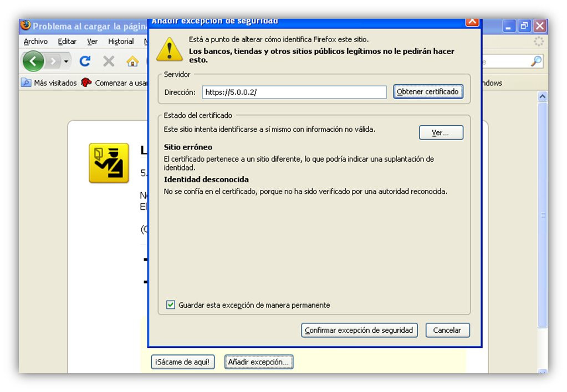Open the Comenzar a usar bookmark
Viewport: 567px width, 392px height.
pos(115,82)
